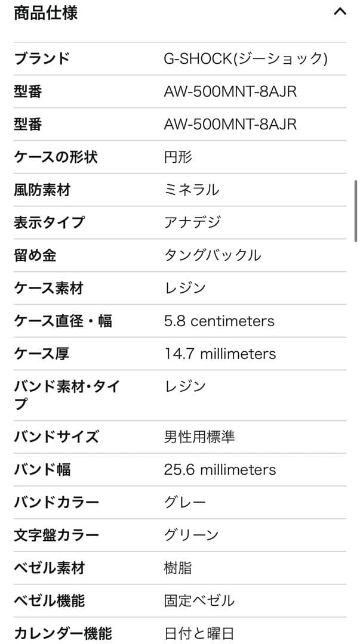Select the 25.6 millimeters band width
This screenshot has width=360, height=644.
point(220,469)
